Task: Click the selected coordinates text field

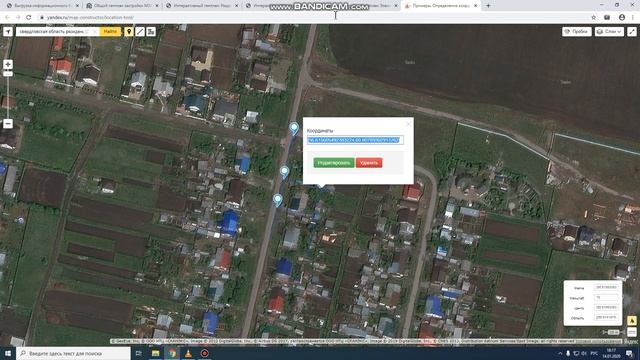Action: (355, 140)
